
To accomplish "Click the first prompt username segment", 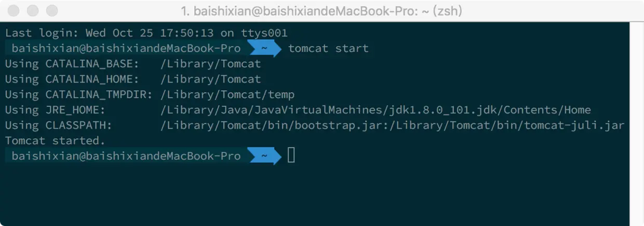I will click(x=126, y=49).
